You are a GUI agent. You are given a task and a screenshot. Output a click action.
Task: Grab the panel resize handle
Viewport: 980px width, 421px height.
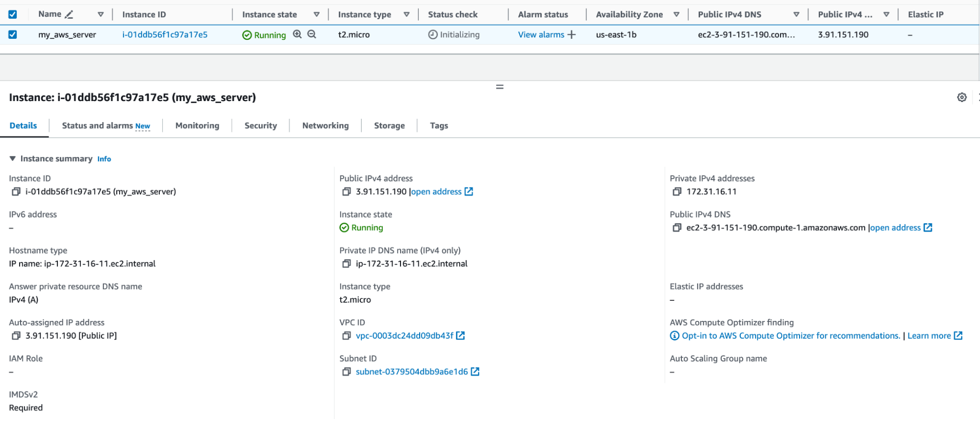click(500, 87)
